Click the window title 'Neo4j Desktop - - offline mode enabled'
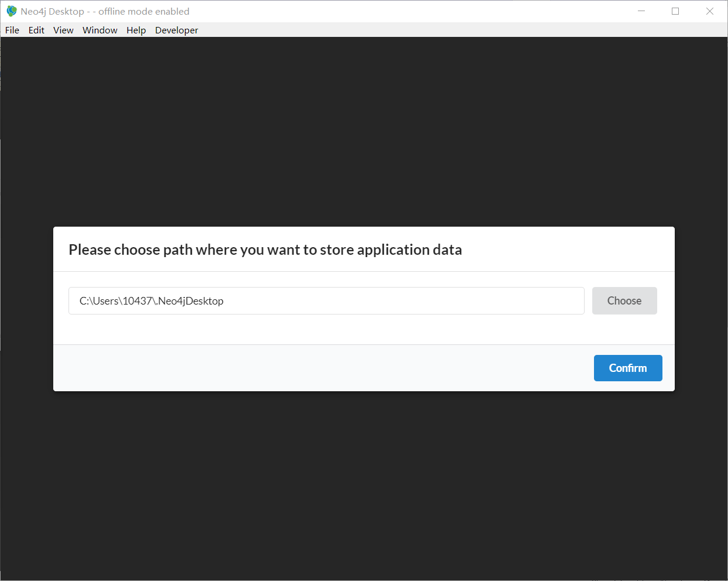Screen dimensions: 728x581 tap(105, 11)
